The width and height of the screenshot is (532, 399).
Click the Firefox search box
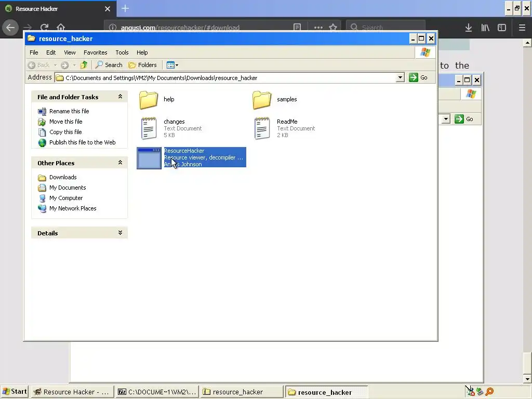[x=386, y=28]
